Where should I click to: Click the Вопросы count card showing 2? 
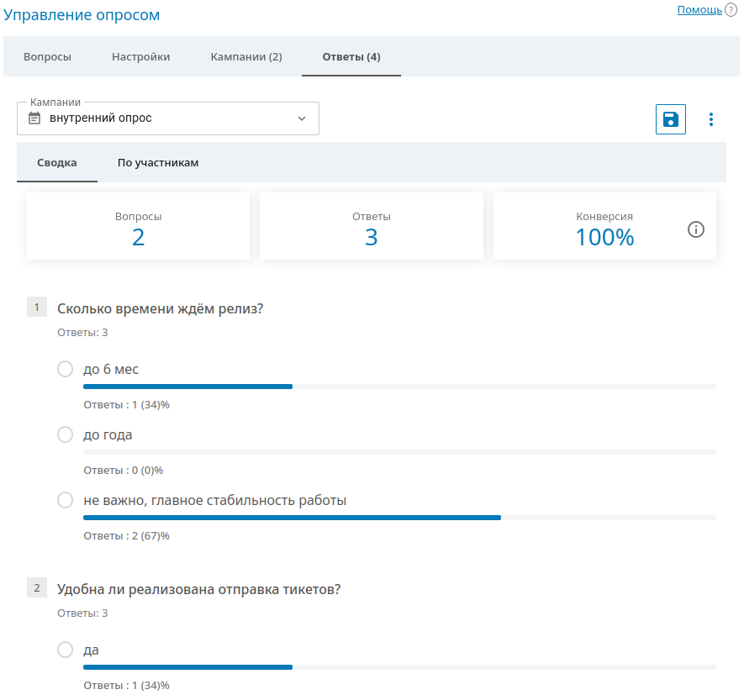138,226
